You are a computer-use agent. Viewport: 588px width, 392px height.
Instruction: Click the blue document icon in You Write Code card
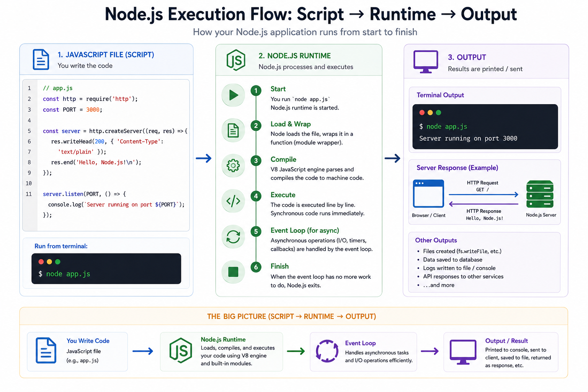click(46, 350)
